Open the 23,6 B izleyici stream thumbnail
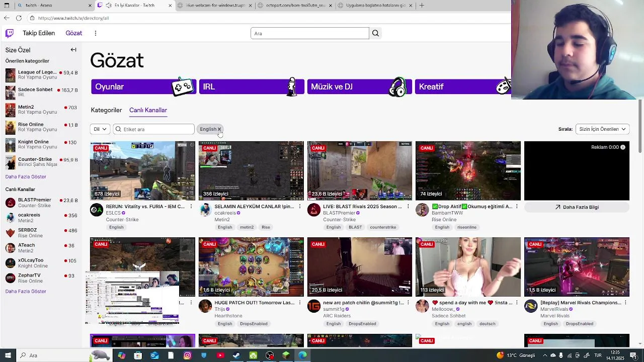The width and height of the screenshot is (644, 362). (360, 171)
